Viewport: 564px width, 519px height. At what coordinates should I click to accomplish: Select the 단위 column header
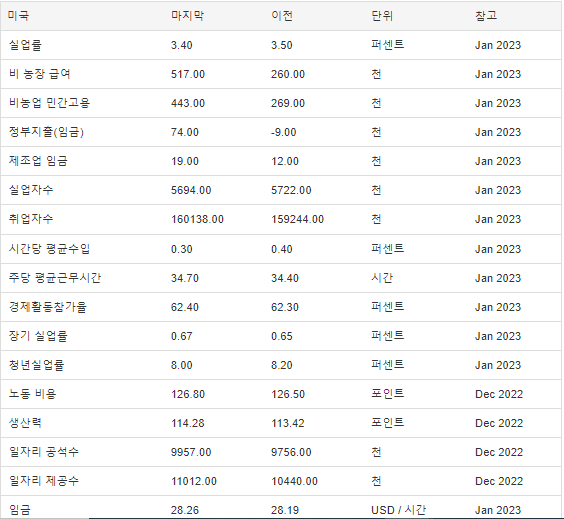click(x=382, y=16)
